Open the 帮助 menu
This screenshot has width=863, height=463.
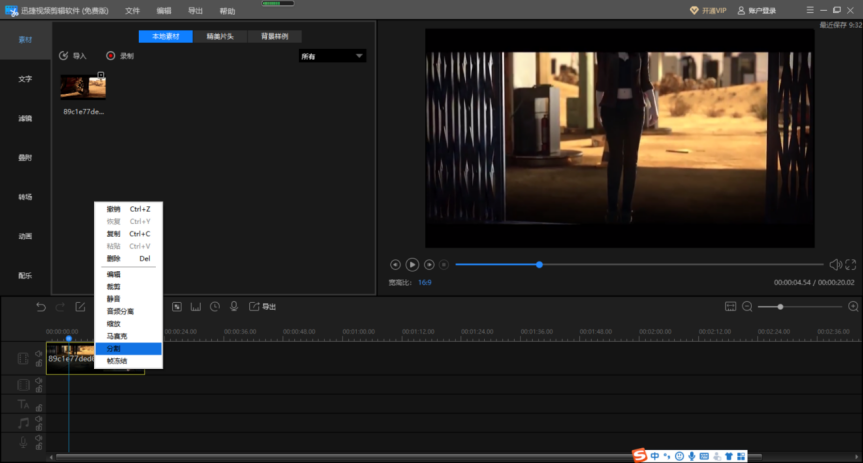coord(227,11)
